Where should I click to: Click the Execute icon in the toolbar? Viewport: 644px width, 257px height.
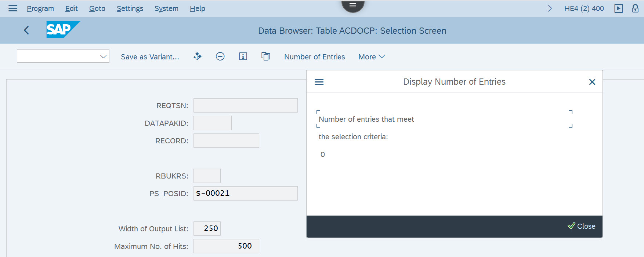point(198,56)
